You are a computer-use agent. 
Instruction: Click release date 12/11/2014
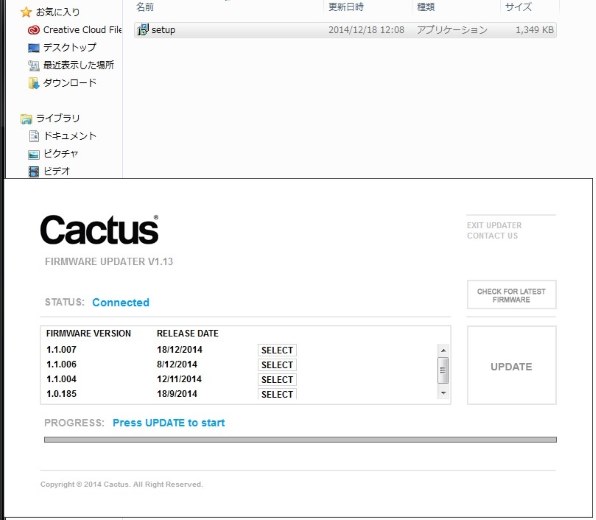(x=179, y=379)
